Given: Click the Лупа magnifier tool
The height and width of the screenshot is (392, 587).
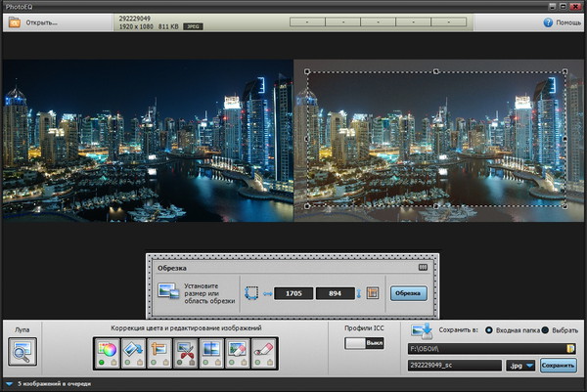Looking at the screenshot, I should pyautogui.click(x=23, y=352).
